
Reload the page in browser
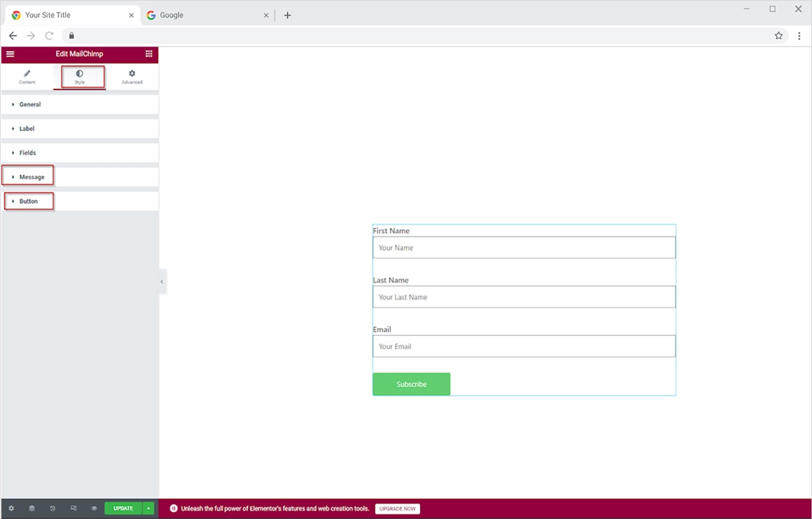click(x=49, y=36)
